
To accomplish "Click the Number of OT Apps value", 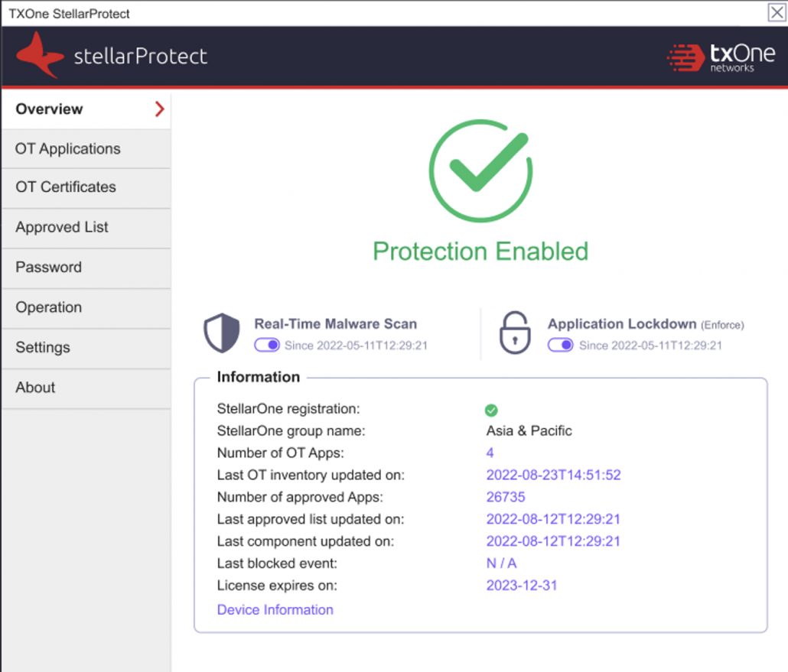I will [490, 453].
